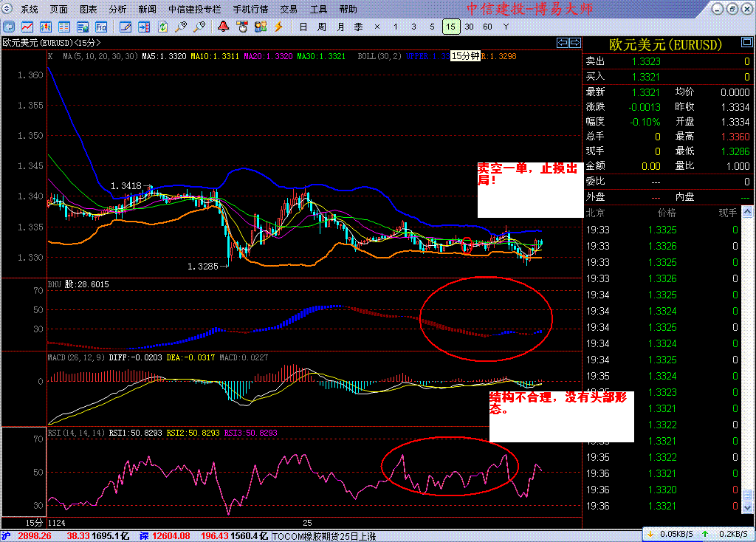Viewport: 756px width, 542px height.
Task: Click the Y period button
Action: (x=506, y=27)
